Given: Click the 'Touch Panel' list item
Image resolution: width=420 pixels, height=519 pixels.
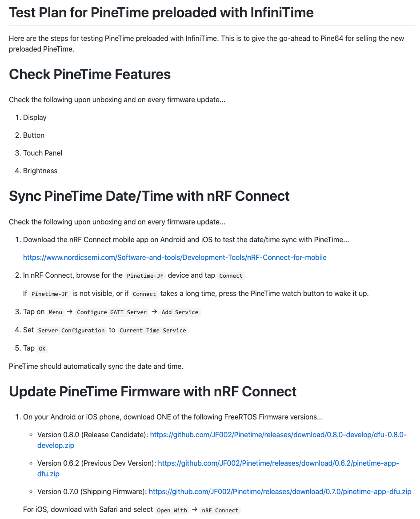Looking at the screenshot, I should click(43, 153).
